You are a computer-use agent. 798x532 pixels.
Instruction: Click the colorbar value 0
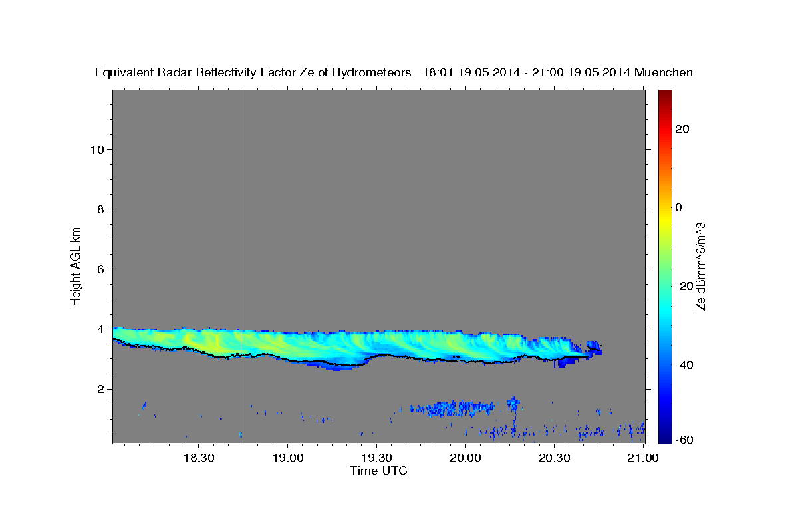click(678, 207)
